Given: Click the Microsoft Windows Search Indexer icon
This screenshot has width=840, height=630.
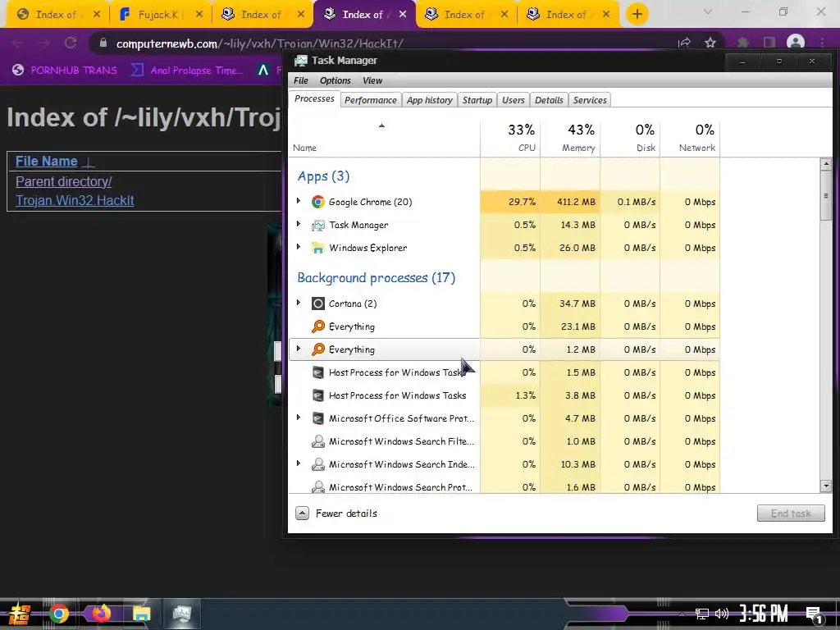Looking at the screenshot, I should tap(317, 464).
